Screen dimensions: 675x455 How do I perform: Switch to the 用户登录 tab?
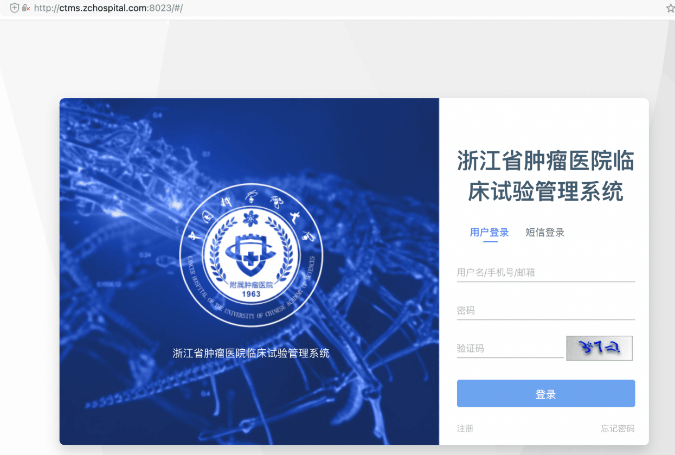point(489,233)
